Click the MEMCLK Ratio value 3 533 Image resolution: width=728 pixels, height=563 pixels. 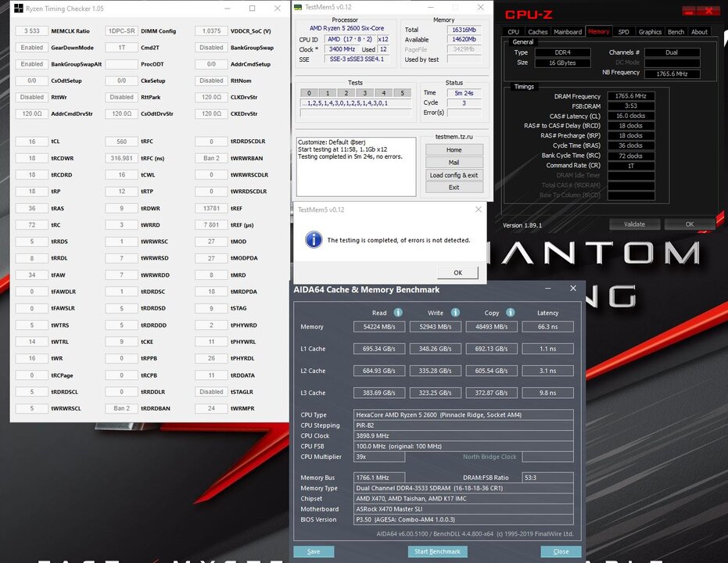pyautogui.click(x=31, y=30)
